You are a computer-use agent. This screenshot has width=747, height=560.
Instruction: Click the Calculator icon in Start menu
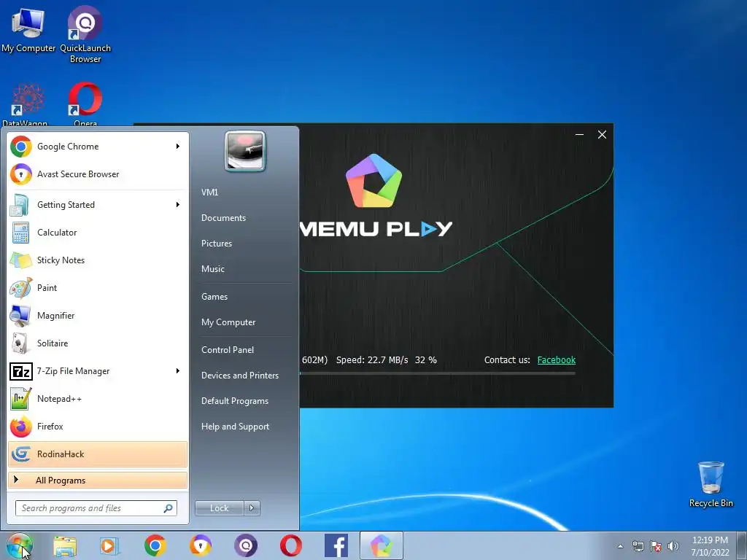(x=21, y=233)
